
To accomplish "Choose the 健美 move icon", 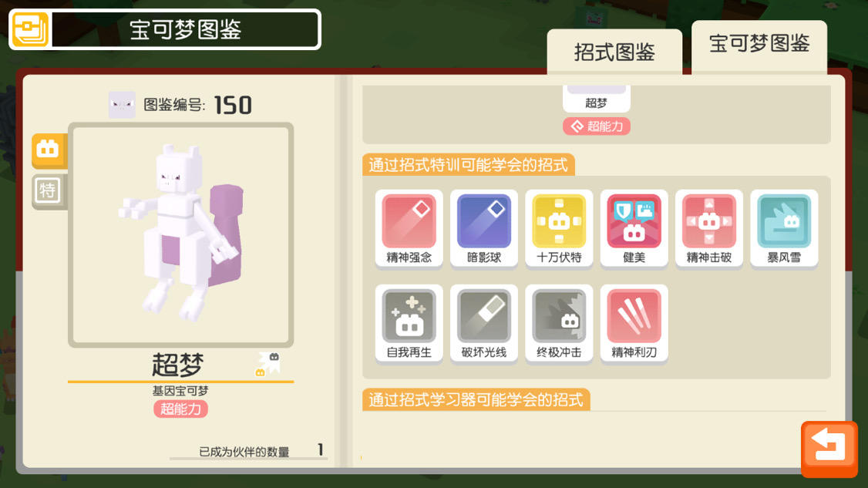I will [634, 228].
